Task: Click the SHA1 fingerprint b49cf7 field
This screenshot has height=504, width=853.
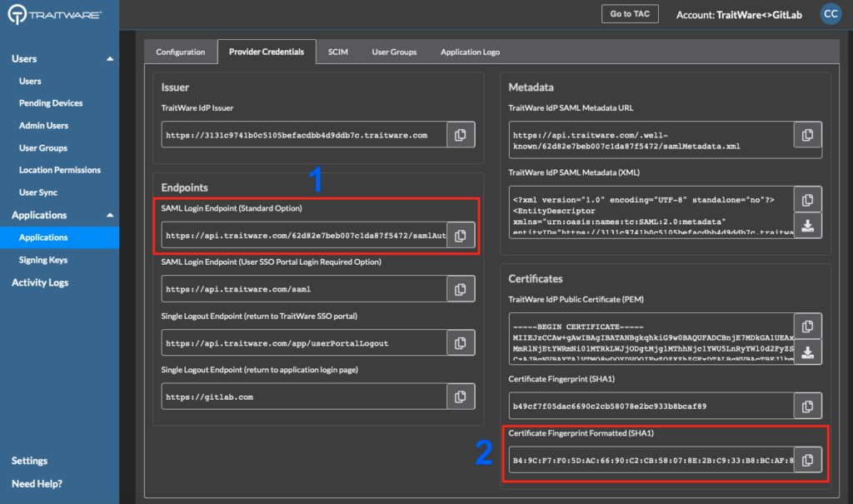Action: (651, 406)
